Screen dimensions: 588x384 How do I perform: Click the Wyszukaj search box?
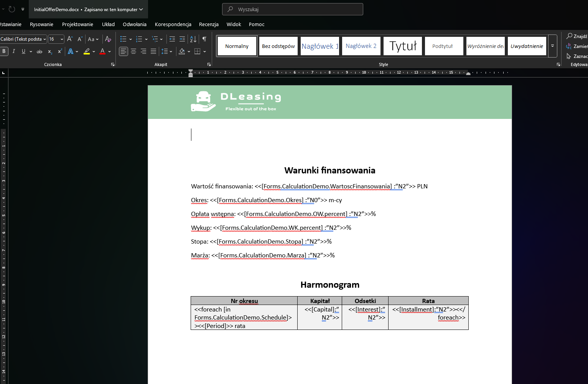pos(293,9)
